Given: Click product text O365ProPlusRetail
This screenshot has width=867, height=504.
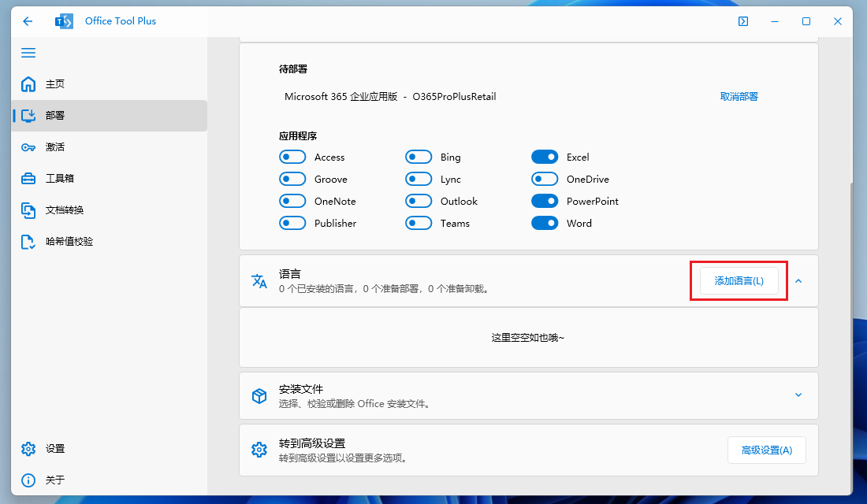Looking at the screenshot, I should pyautogui.click(x=455, y=97).
